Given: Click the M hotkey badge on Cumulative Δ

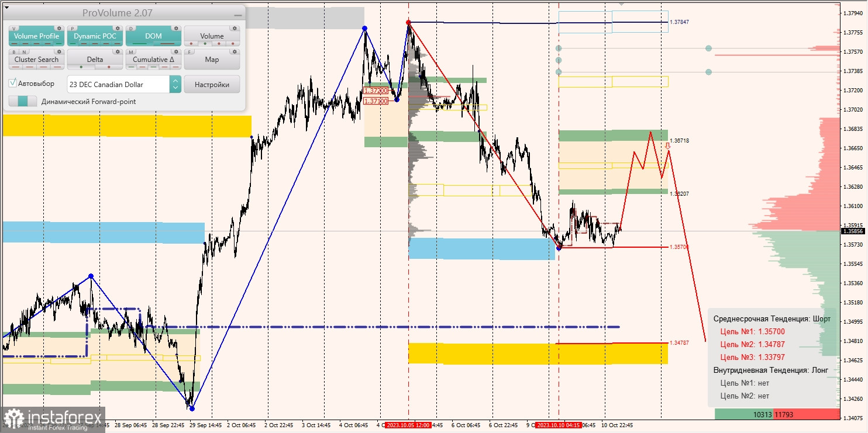Looking at the screenshot, I should coord(131,51).
